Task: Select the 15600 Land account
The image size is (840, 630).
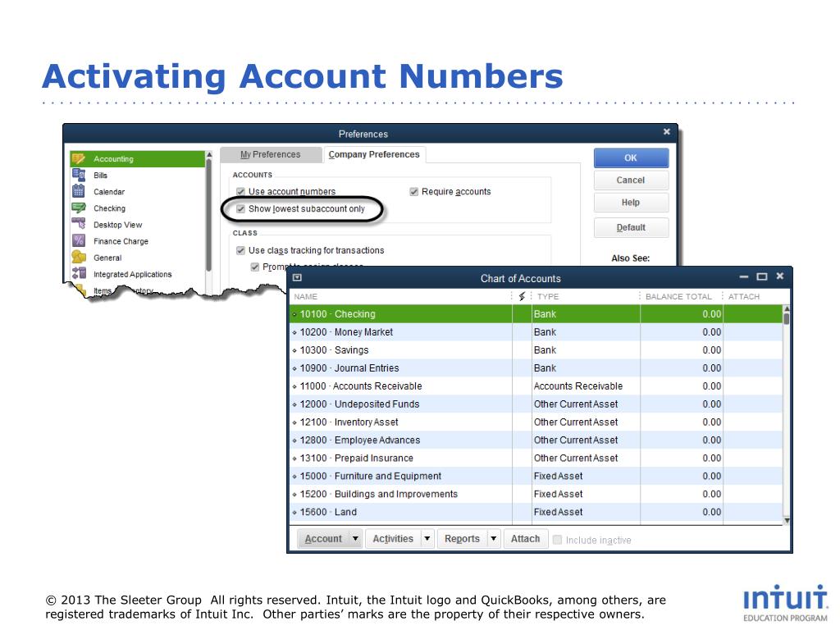Action: tap(536, 512)
